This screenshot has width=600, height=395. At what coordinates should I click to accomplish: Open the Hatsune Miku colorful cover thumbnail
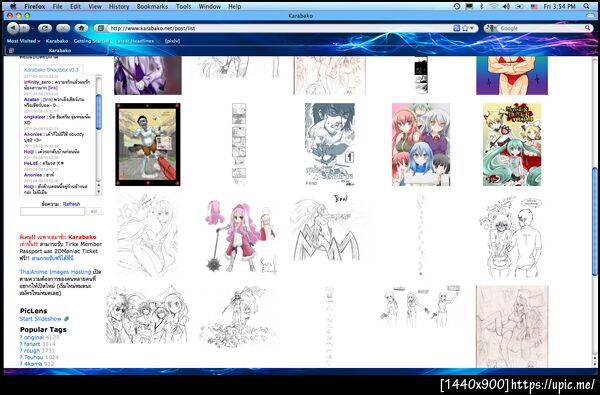[x=512, y=145]
